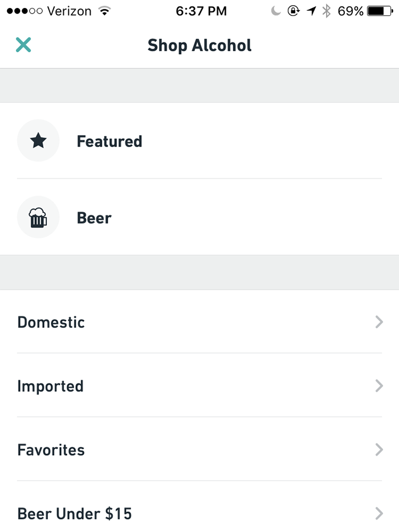This screenshot has height=532, width=399.
Task: Tap the Shop Alcohol title
Action: [x=199, y=45]
